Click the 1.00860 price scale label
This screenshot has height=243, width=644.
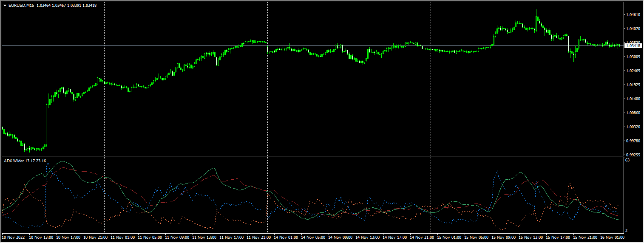633,113
